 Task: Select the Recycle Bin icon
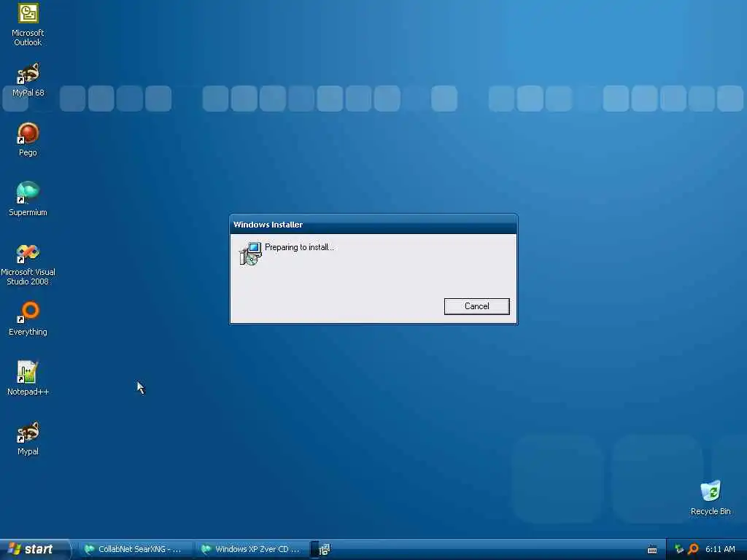point(711,498)
